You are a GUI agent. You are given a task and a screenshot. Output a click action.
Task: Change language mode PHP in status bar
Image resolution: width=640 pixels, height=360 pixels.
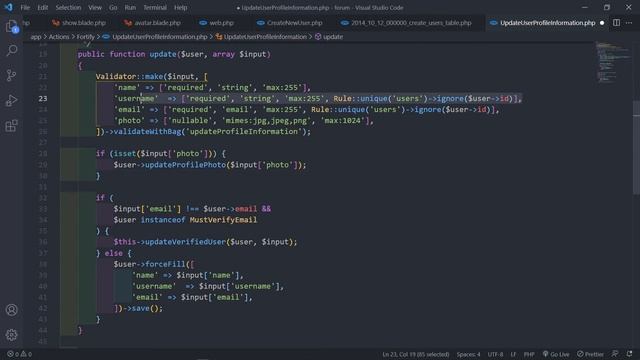click(x=529, y=354)
